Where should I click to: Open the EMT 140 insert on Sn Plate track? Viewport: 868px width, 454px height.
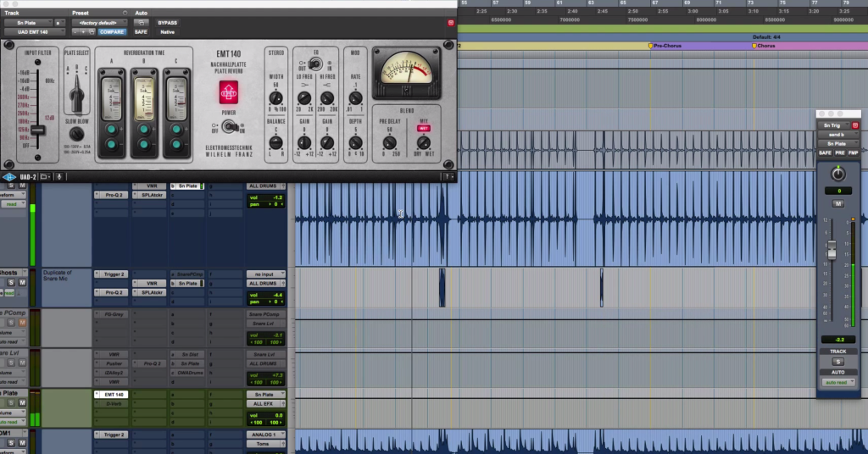point(114,394)
